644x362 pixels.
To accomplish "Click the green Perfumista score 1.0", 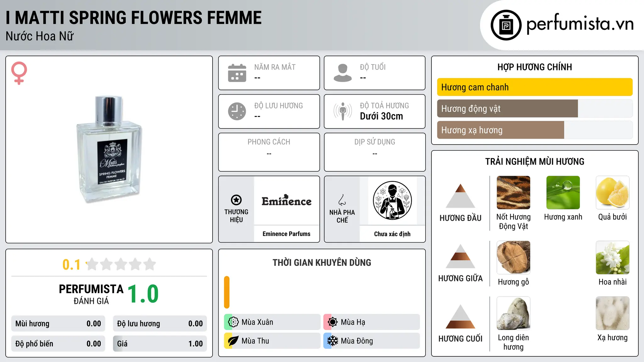I will click(143, 294).
